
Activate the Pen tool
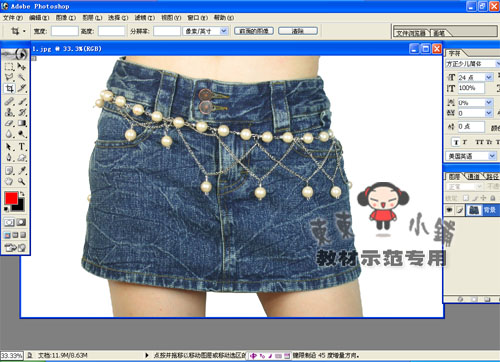tap(9, 158)
